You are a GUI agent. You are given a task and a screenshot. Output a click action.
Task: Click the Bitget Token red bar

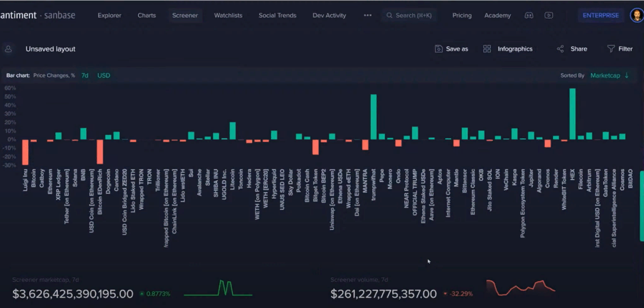point(315,147)
